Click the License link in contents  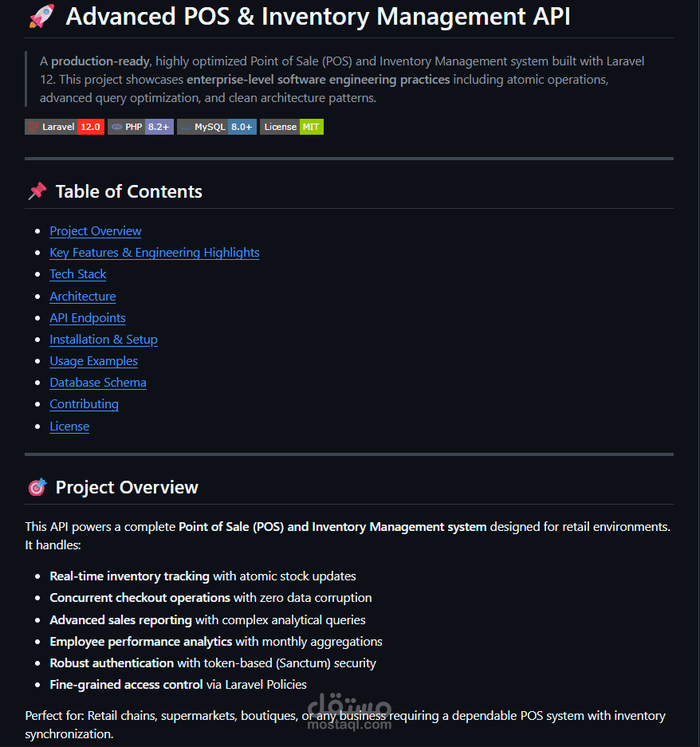click(69, 427)
